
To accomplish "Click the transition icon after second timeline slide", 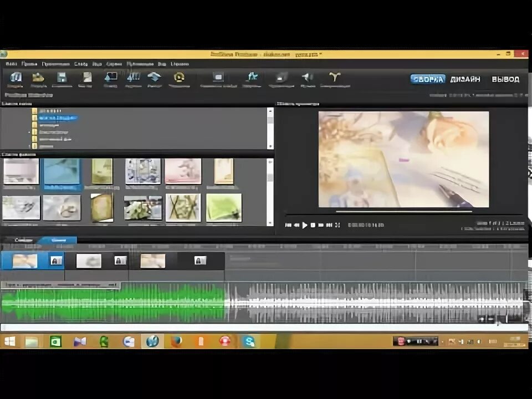I will click(120, 260).
